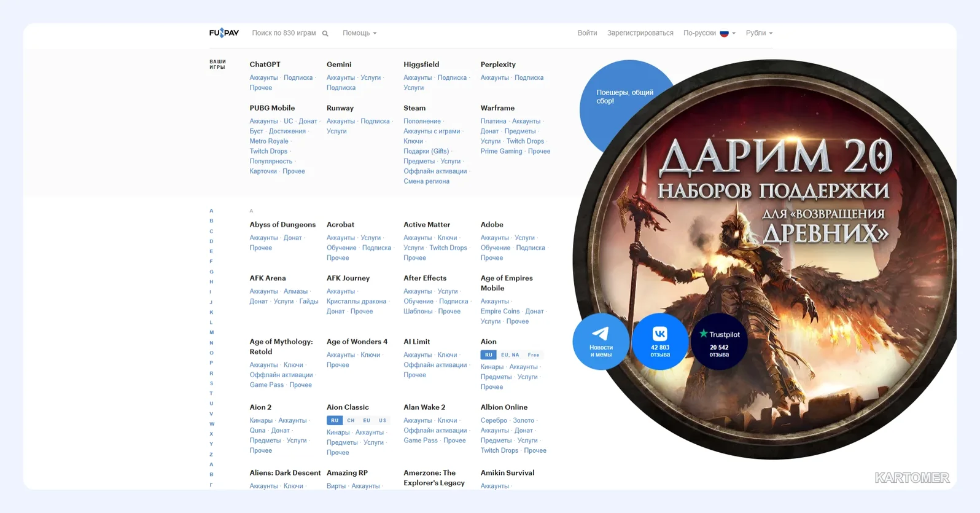The image size is (980, 513).
Task: Open the По-русски language dropdown
Action: click(x=709, y=33)
